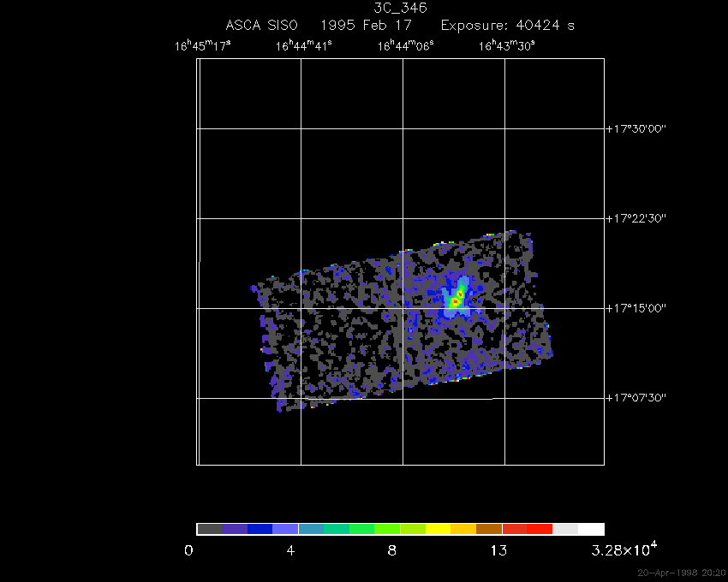Pick the white swatch on the colorbar
The width and height of the screenshot is (728, 582).
click(591, 529)
